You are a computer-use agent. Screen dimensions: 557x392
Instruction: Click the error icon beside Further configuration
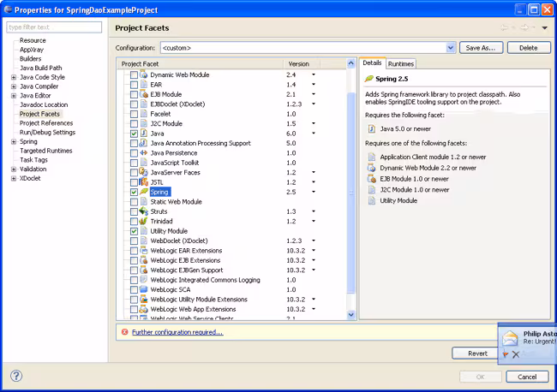[125, 332]
